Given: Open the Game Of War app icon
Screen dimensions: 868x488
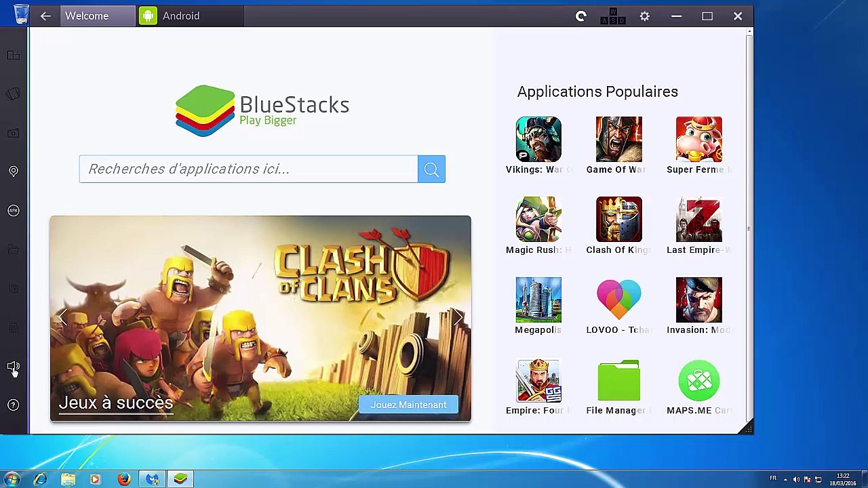Looking at the screenshot, I should click(618, 140).
